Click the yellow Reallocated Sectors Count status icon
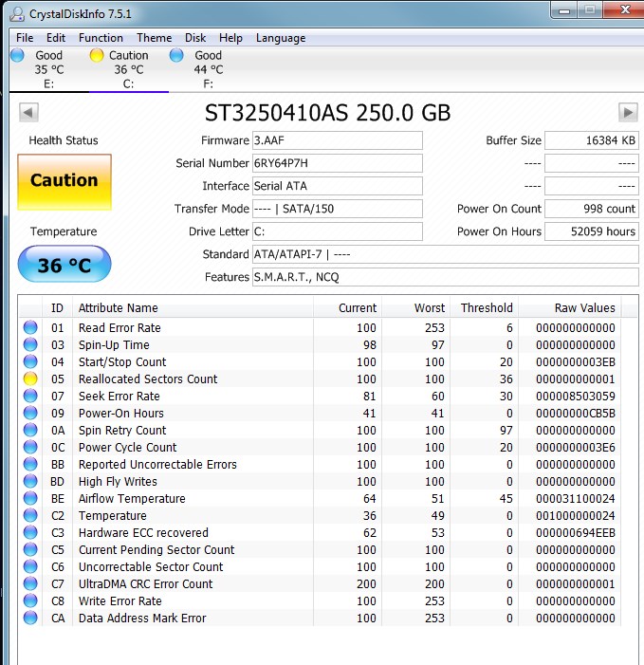 [x=30, y=379]
